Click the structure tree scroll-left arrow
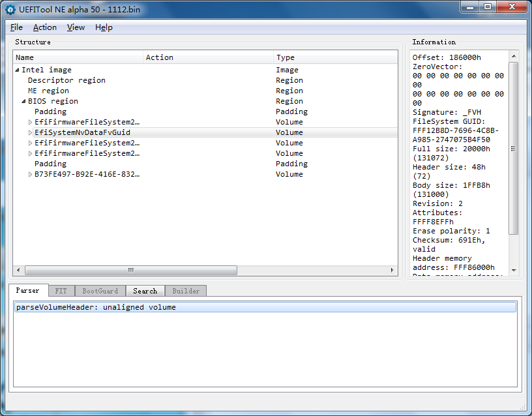 18,271
